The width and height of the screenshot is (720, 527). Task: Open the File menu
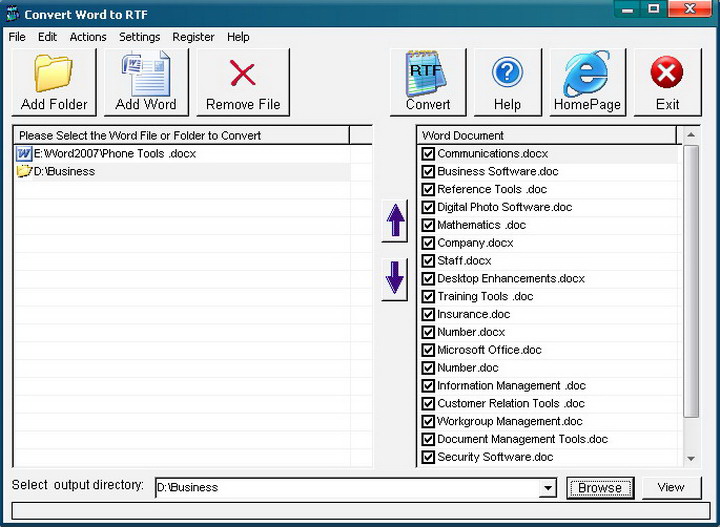click(x=17, y=37)
